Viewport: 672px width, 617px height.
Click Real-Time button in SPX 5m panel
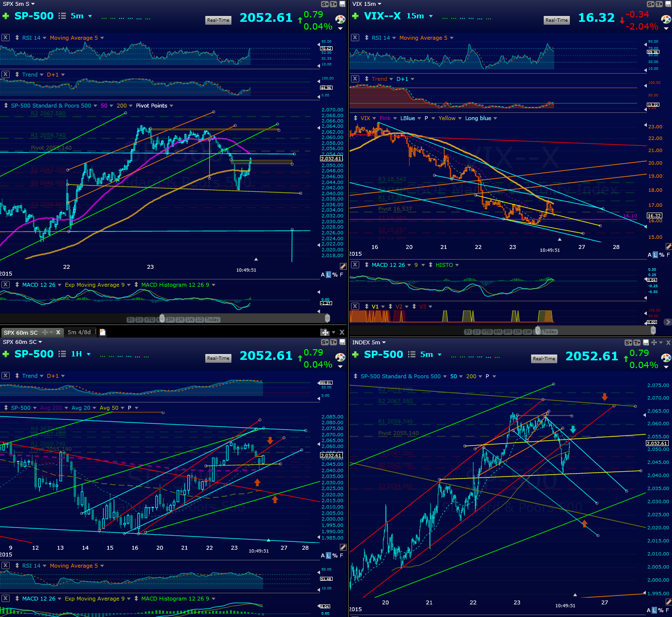pyautogui.click(x=218, y=20)
